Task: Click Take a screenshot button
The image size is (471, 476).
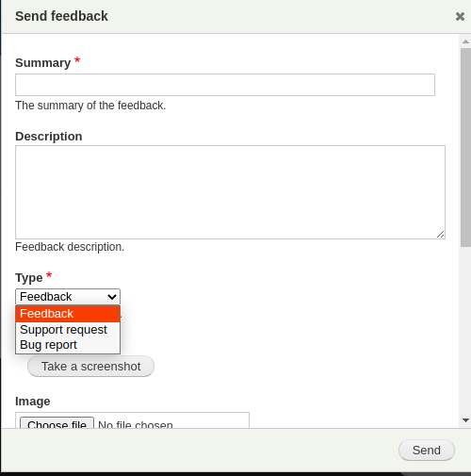Action: (90, 367)
